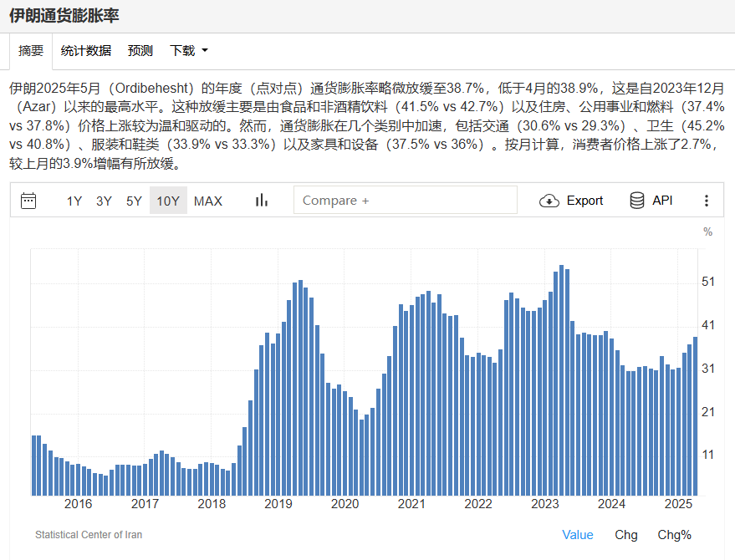Screen dimensions: 735x560
Task: Select the 10Y time range
Action: (x=168, y=201)
